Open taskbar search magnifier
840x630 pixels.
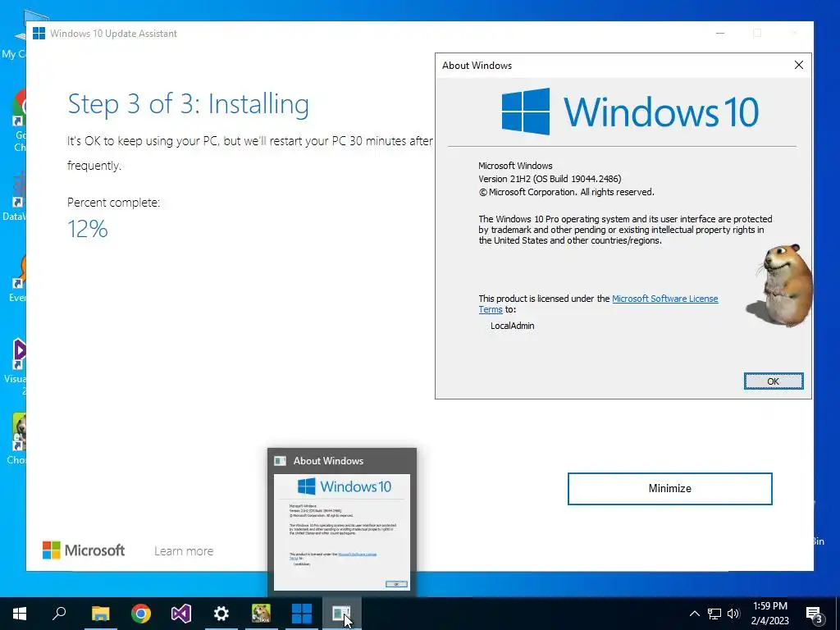59,614
